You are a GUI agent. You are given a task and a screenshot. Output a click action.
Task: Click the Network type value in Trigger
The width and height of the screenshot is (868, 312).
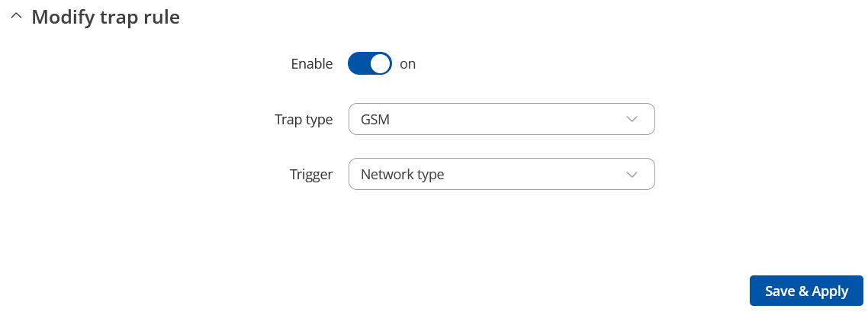tap(403, 174)
